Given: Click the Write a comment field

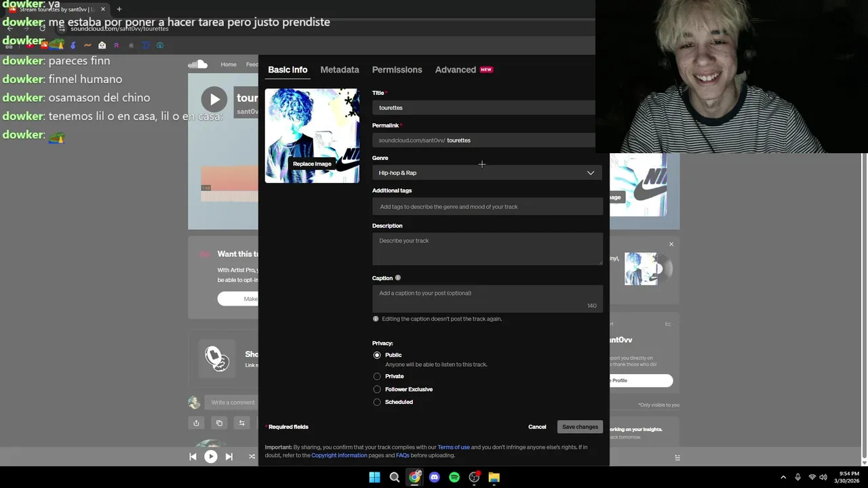Looking at the screenshot, I should pos(232,403).
